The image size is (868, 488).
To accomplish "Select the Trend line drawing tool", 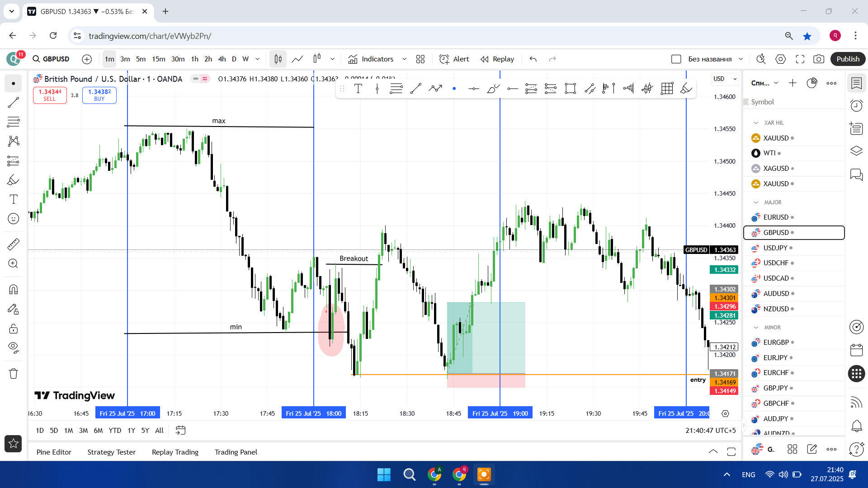I will (14, 103).
